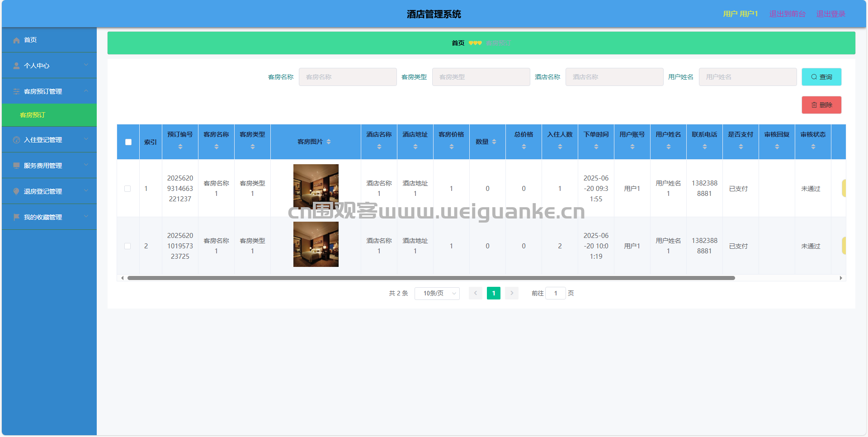Focus the 用户姓名 search field

coord(748,77)
